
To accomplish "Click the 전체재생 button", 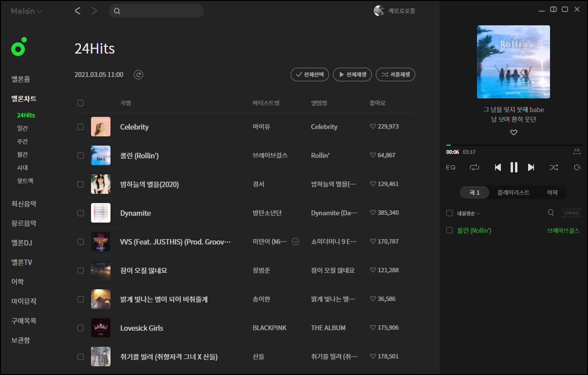I will point(352,75).
